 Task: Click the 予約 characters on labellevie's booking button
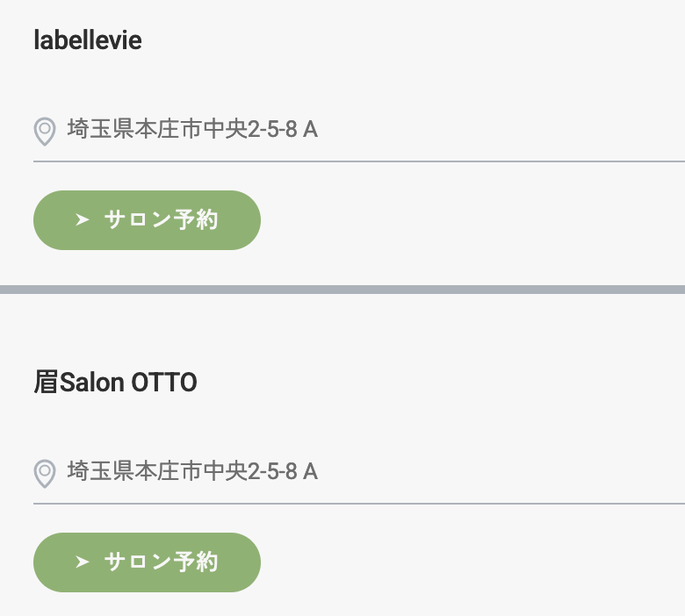196,219
